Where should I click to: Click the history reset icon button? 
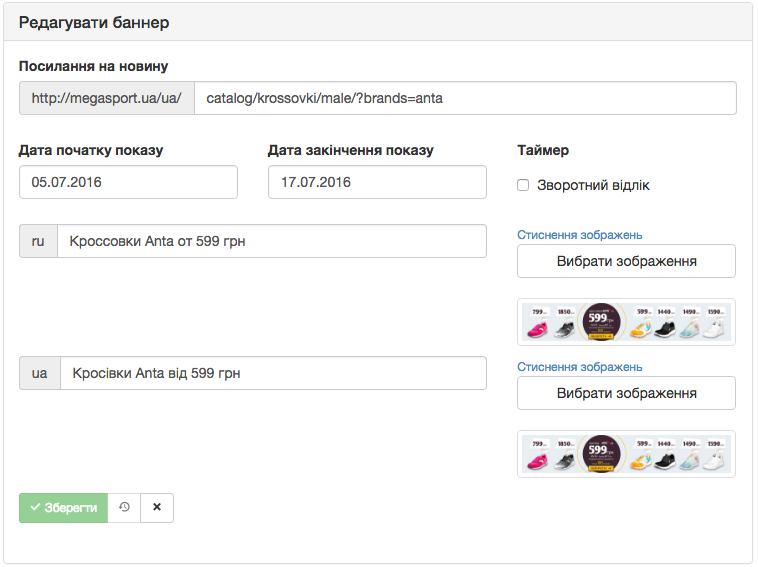(124, 507)
